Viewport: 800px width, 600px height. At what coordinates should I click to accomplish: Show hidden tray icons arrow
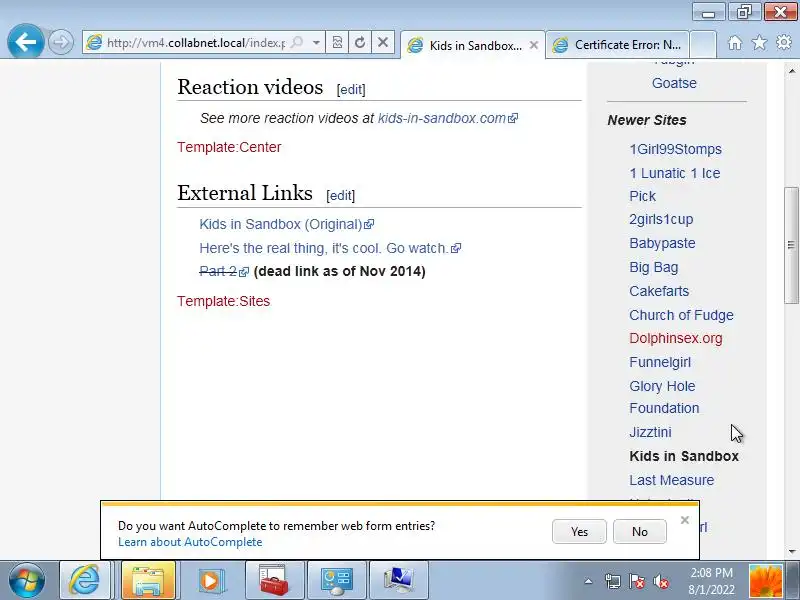[588, 581]
